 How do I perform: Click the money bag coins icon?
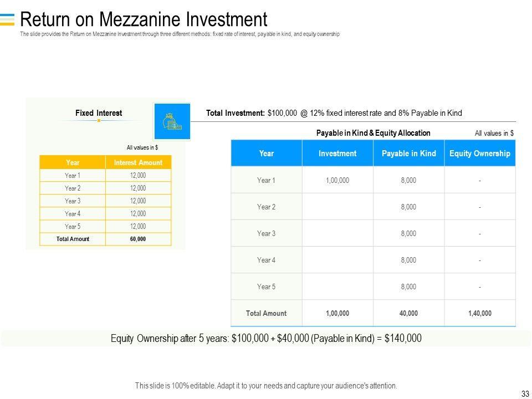pyautogui.click(x=172, y=122)
